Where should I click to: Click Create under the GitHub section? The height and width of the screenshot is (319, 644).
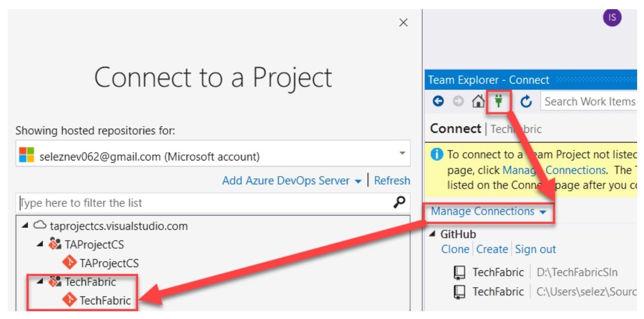[493, 249]
